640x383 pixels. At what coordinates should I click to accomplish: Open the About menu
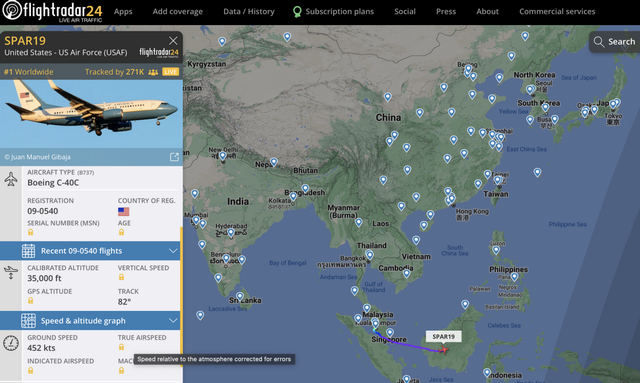pyautogui.click(x=487, y=11)
